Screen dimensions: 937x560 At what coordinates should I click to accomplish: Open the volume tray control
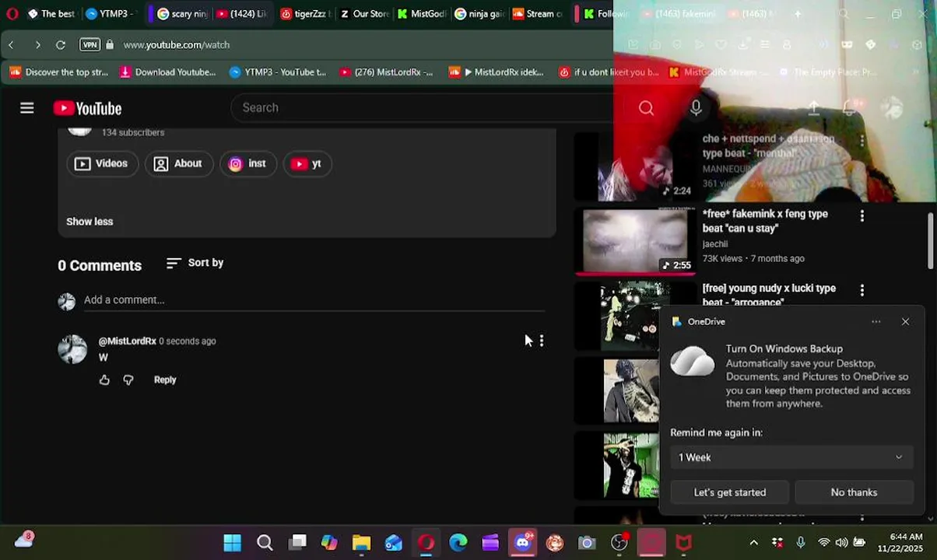(x=841, y=543)
